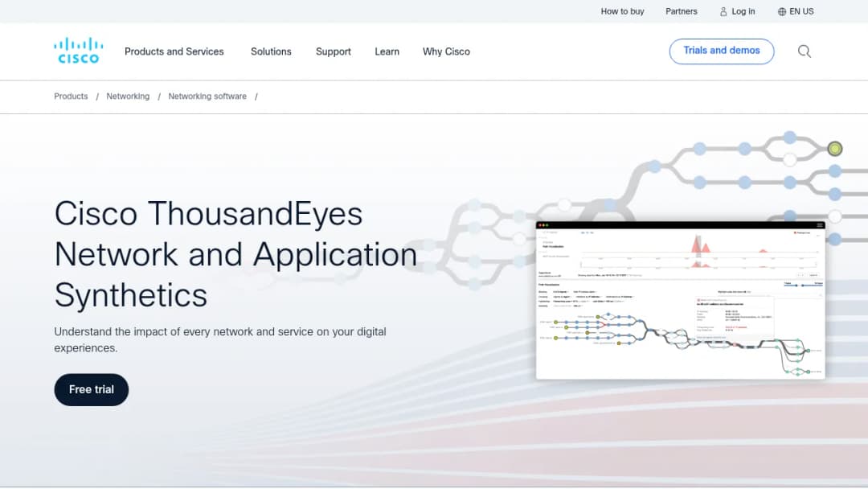Click the How to buy link
This screenshot has height=489, width=868.
point(622,11)
